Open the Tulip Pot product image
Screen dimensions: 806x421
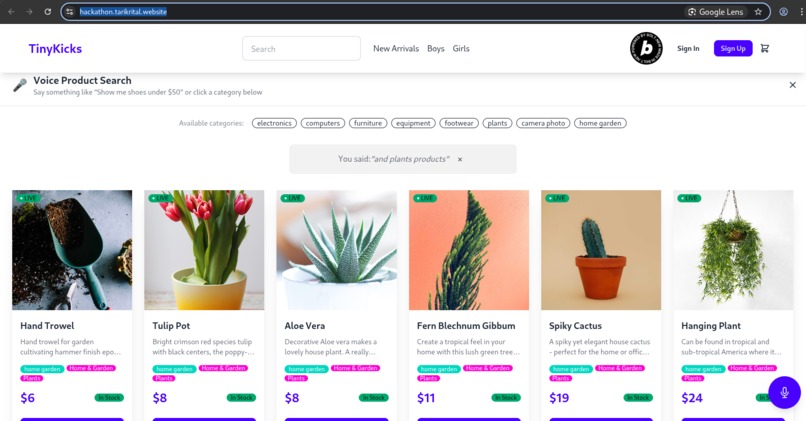pyautogui.click(x=204, y=250)
